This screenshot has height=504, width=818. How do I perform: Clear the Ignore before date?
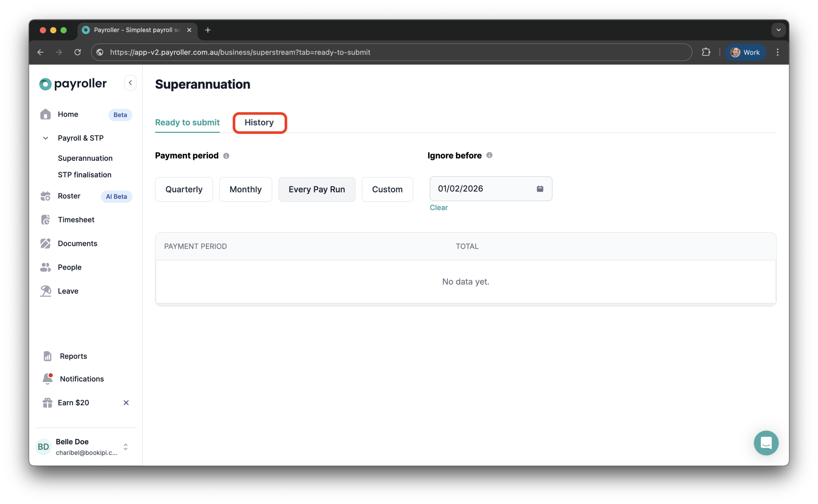pos(438,207)
